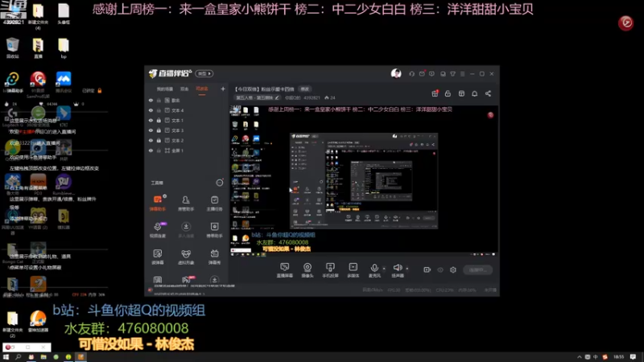The height and width of the screenshot is (362, 644).
Task: Open the 读弹幕 tool
Action: (157, 257)
